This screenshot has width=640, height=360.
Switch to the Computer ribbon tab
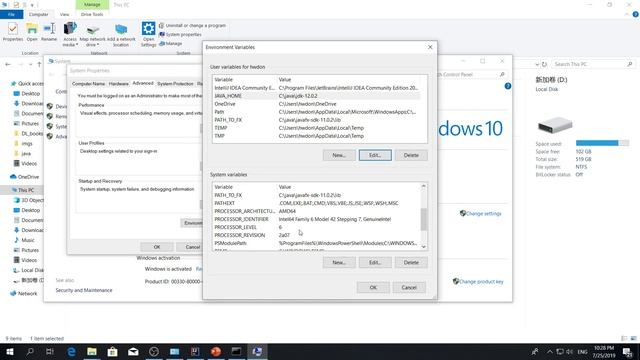(x=38, y=14)
